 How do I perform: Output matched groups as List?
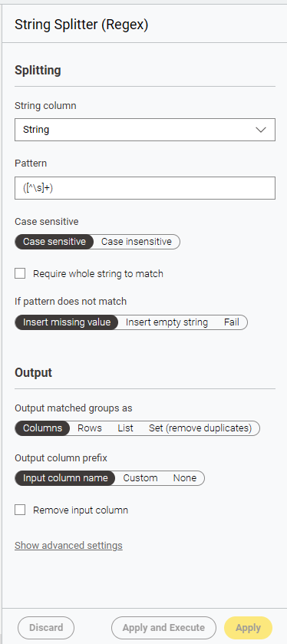pyautogui.click(x=125, y=428)
